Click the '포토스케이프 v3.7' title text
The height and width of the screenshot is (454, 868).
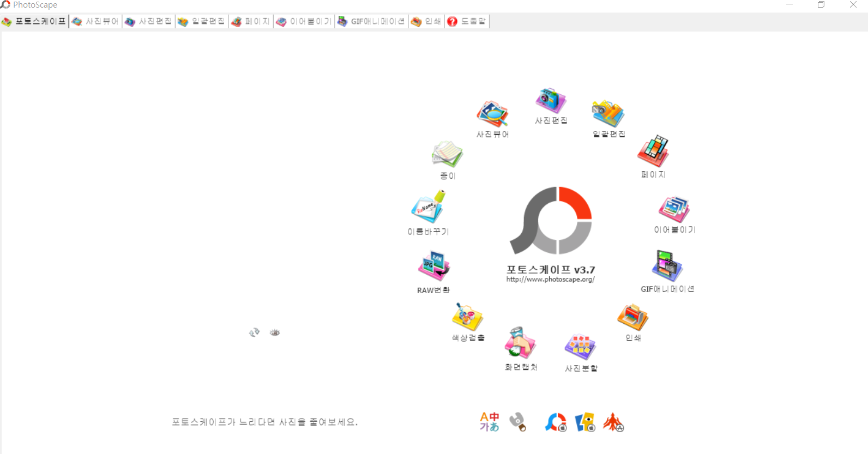[x=551, y=270]
